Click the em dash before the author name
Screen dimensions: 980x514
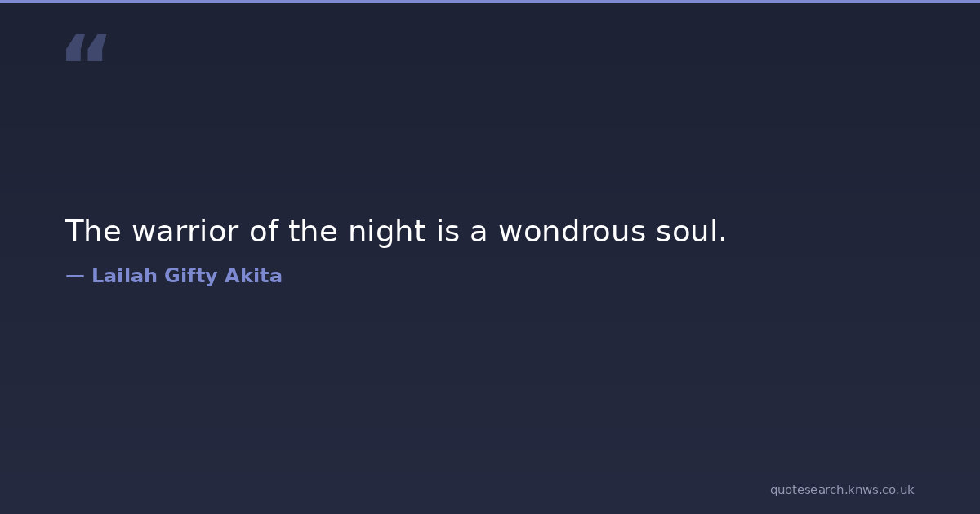[x=74, y=277]
